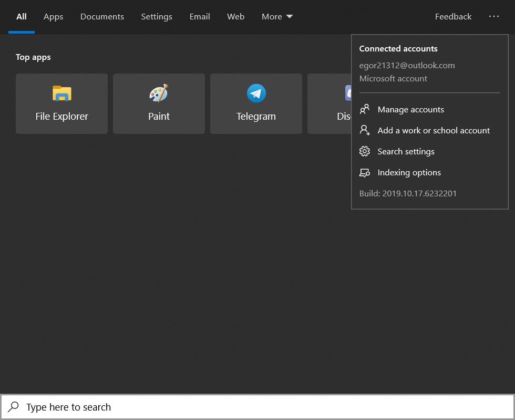Switch to the All tab
The image size is (515, 420).
click(x=22, y=17)
